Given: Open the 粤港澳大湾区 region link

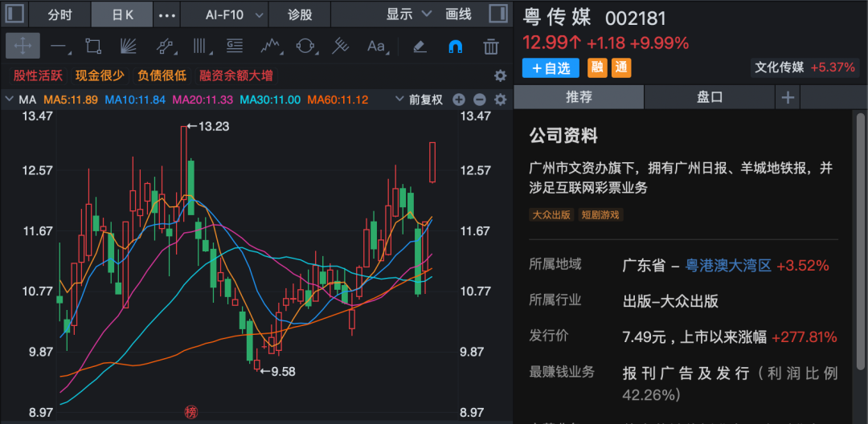Looking at the screenshot, I should (x=728, y=265).
